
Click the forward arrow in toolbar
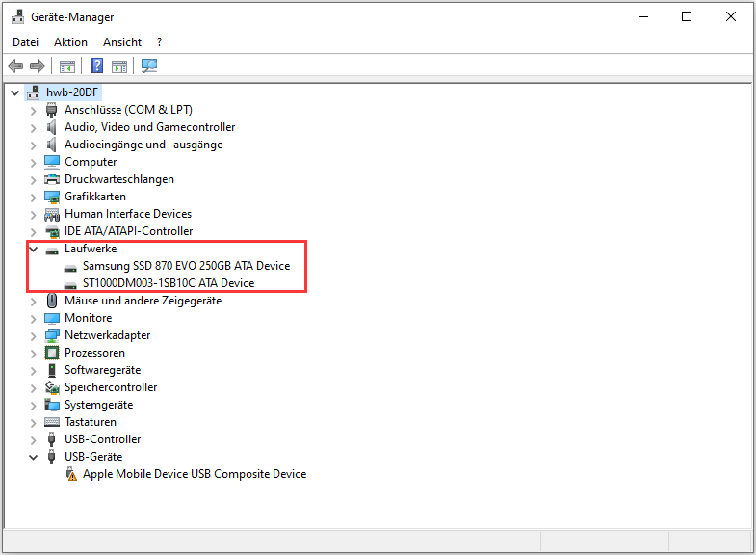click(38, 66)
